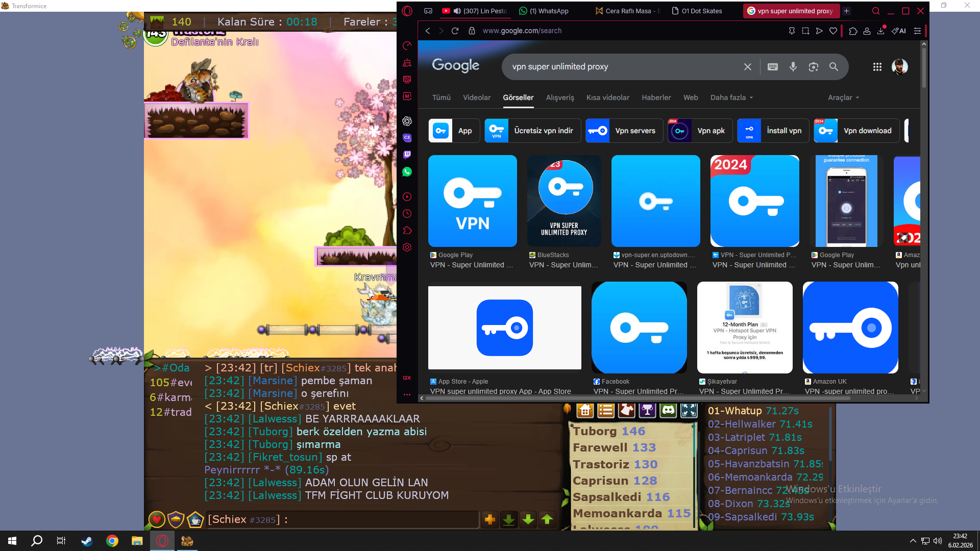
Task: Open File Explorer from the taskbar
Action: click(137, 541)
